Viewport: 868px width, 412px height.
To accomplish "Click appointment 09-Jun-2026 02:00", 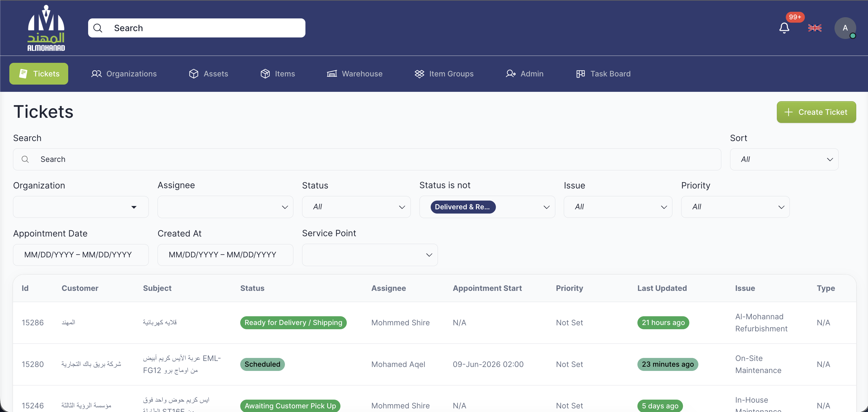I will click(x=488, y=364).
